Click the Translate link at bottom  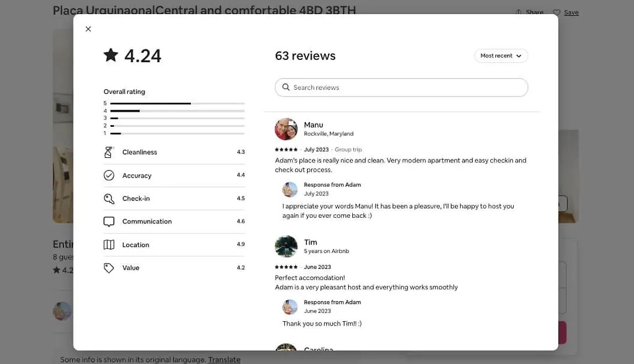coord(224,359)
